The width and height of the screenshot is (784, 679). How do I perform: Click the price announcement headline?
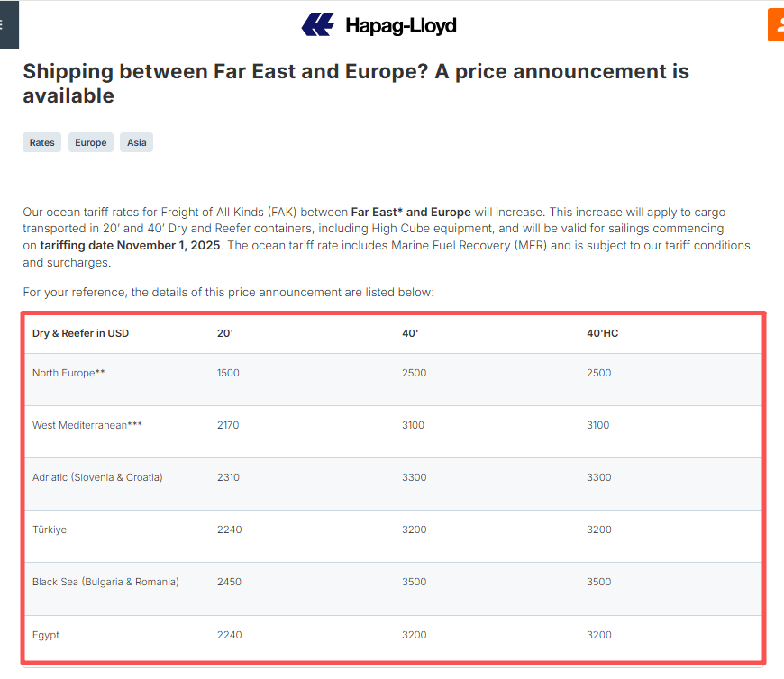click(355, 83)
